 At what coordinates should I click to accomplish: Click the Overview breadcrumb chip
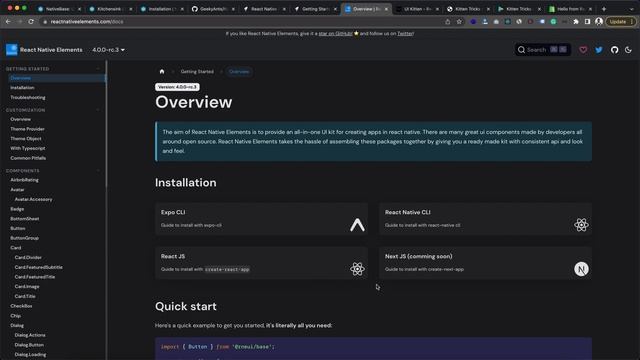239,71
